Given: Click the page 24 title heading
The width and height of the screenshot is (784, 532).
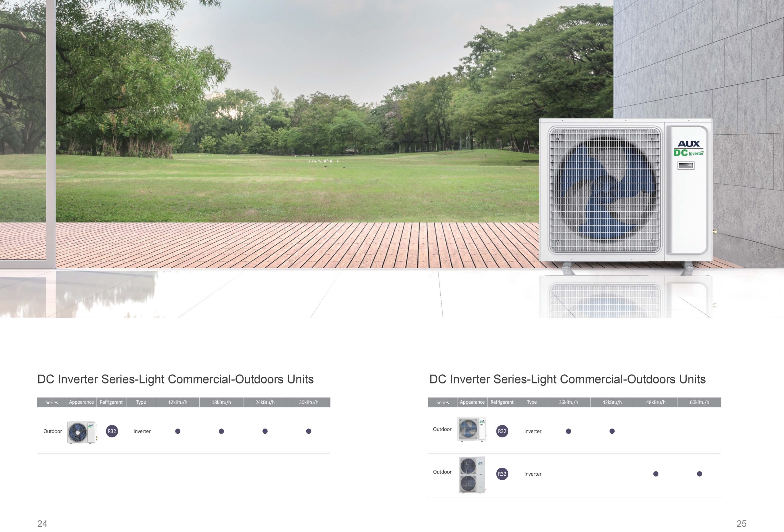Looking at the screenshot, I should pos(175,379).
